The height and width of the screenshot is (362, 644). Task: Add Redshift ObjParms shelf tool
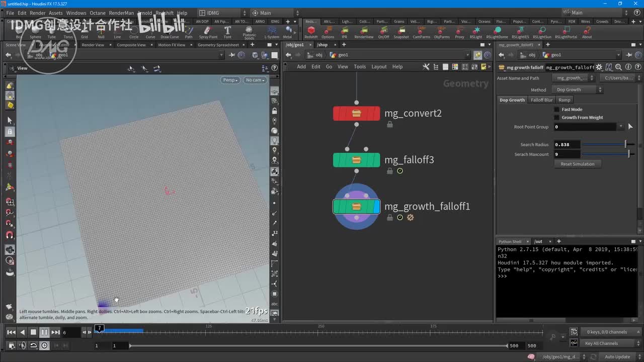442,32
